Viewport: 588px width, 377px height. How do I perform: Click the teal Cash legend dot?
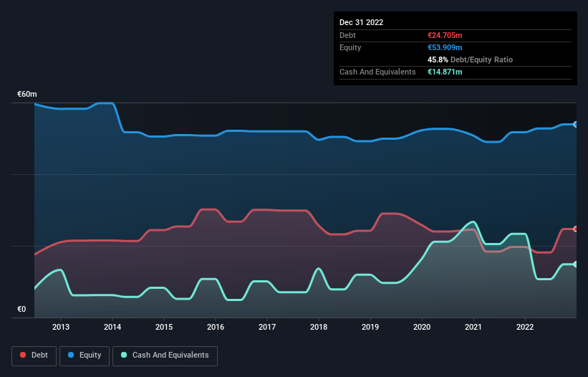(124, 355)
